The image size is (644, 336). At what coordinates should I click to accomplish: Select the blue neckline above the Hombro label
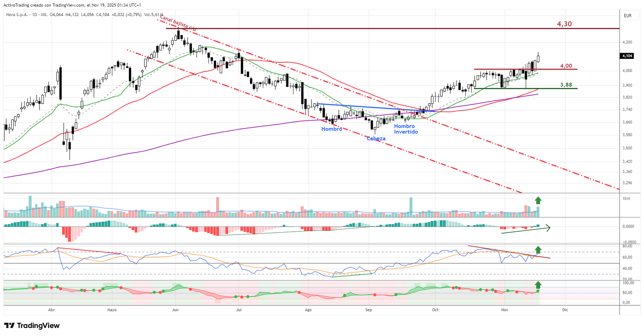click(x=362, y=107)
